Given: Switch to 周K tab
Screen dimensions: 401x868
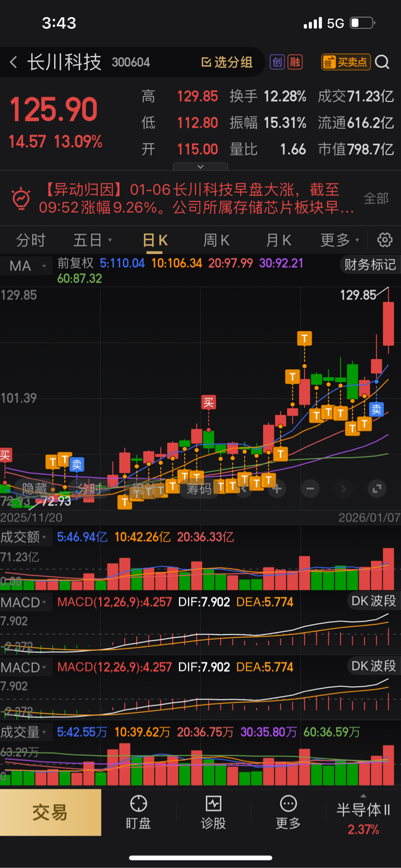Looking at the screenshot, I should 216,240.
